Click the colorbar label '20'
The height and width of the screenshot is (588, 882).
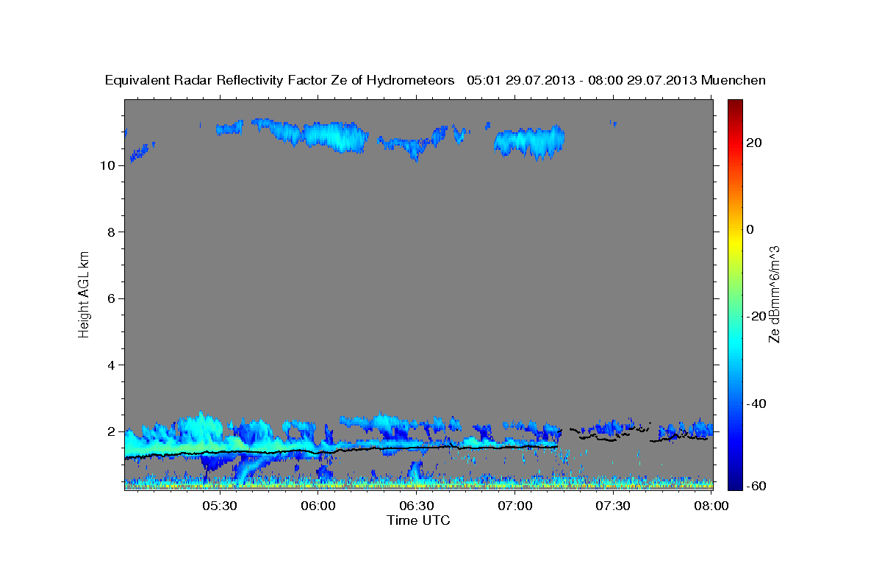[x=755, y=143]
